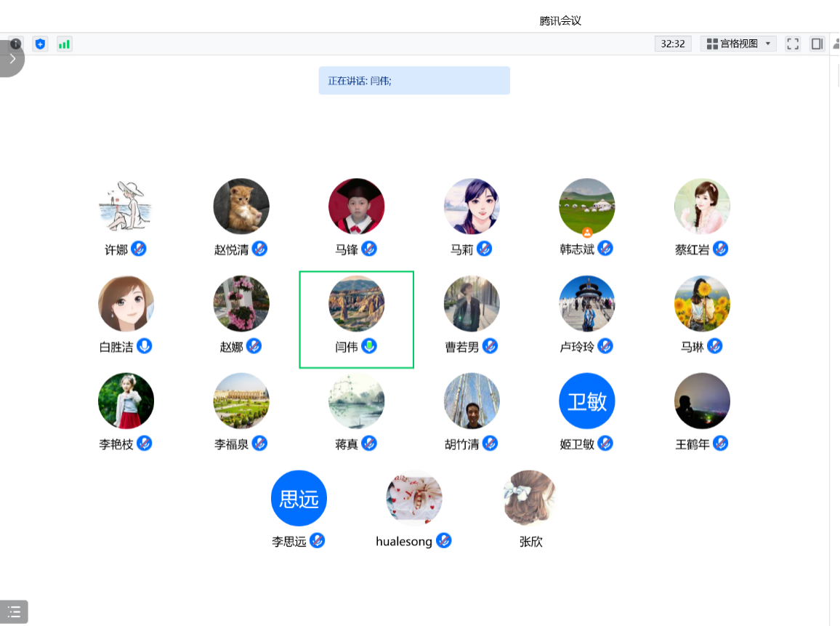Toggle 白胜洁's microphone icon

[145, 346]
